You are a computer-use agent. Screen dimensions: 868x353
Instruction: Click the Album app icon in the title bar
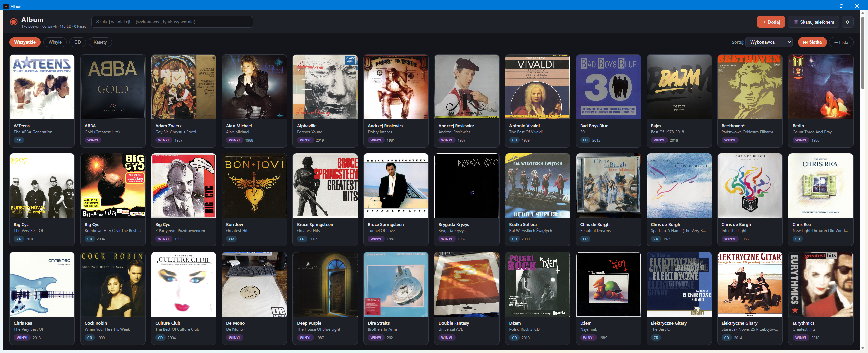pyautogui.click(x=6, y=6)
